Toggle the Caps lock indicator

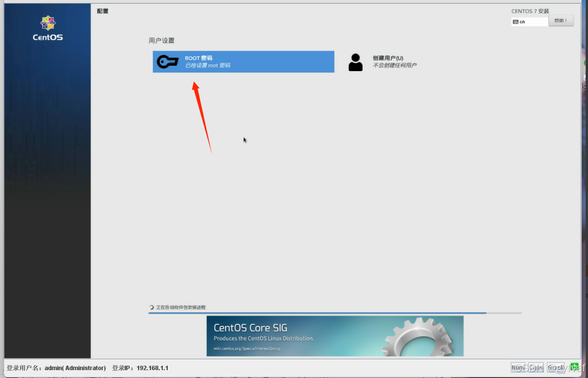point(536,367)
